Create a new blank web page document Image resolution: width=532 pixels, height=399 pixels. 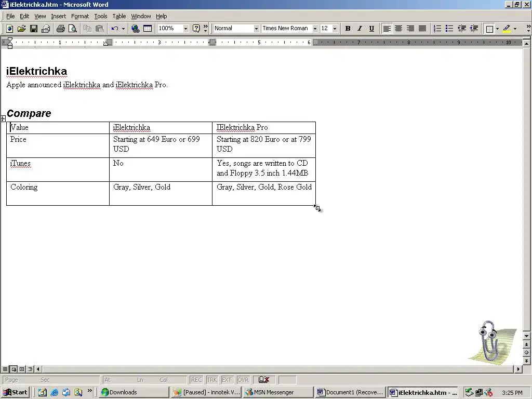click(x=9, y=29)
